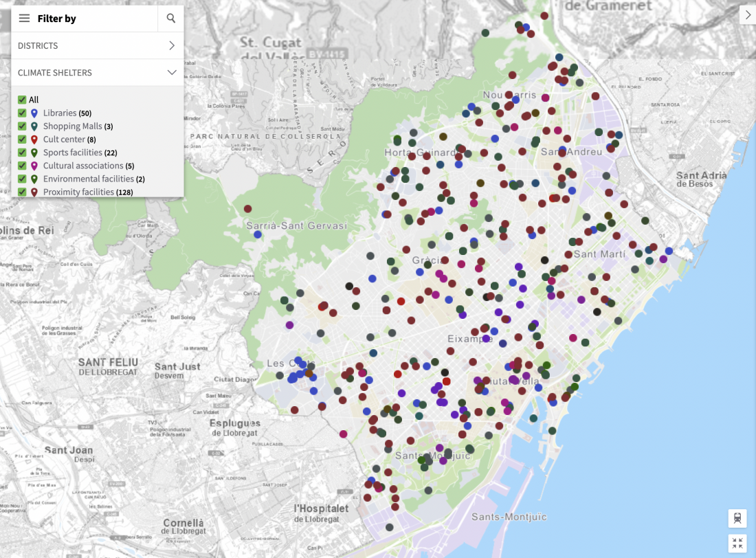756x558 pixels.
Task: Click the Sarrià-Sant Gervasi district label
Action: [296, 225]
